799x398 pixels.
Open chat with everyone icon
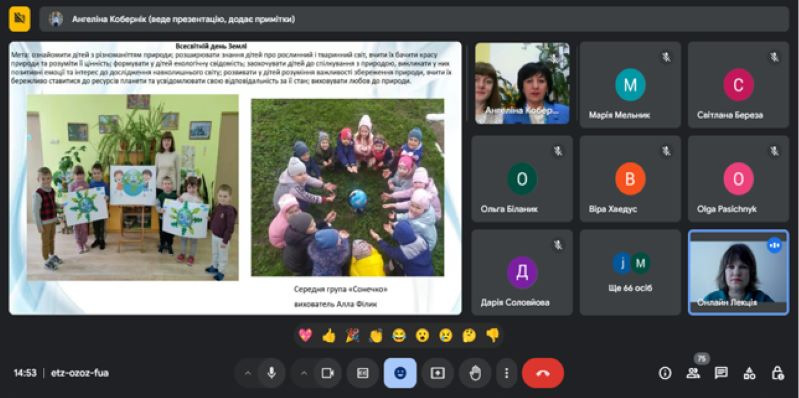[x=721, y=373]
